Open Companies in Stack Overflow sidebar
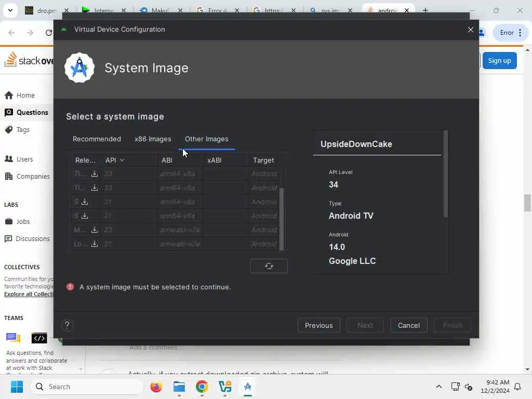 28,177
